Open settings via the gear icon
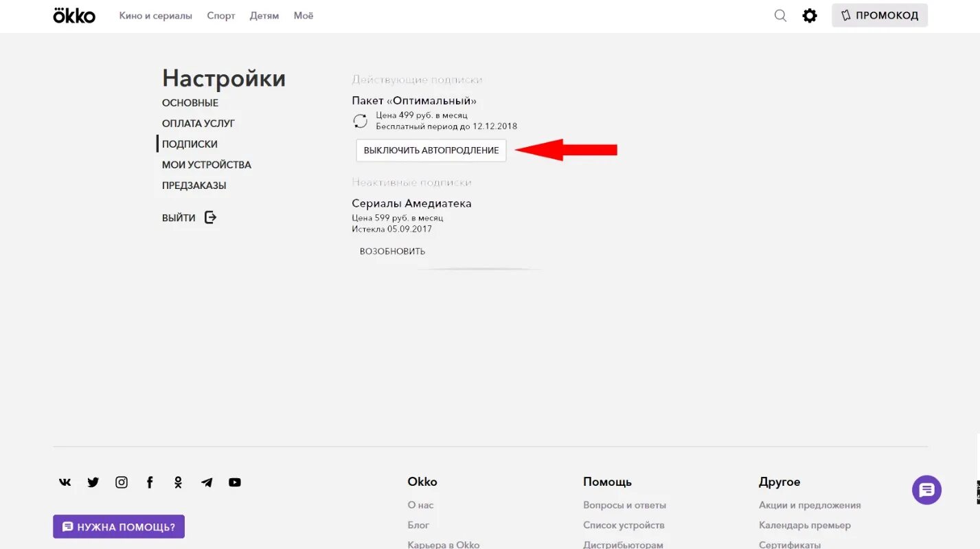 point(810,15)
